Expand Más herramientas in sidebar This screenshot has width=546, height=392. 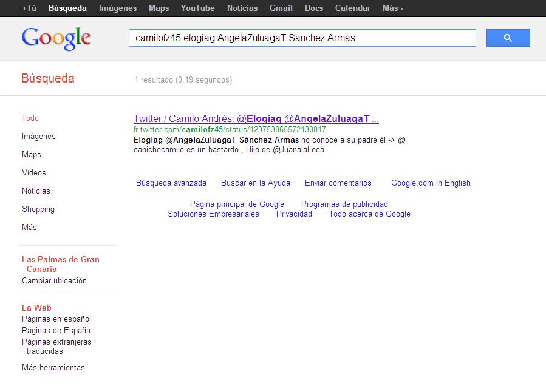53,367
